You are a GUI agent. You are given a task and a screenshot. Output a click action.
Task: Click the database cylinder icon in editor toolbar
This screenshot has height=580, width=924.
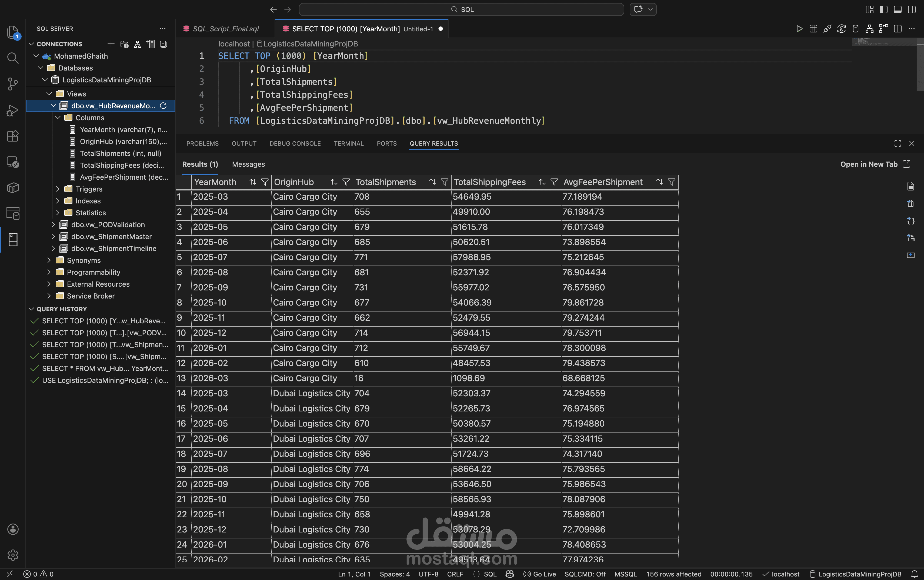[855, 29]
